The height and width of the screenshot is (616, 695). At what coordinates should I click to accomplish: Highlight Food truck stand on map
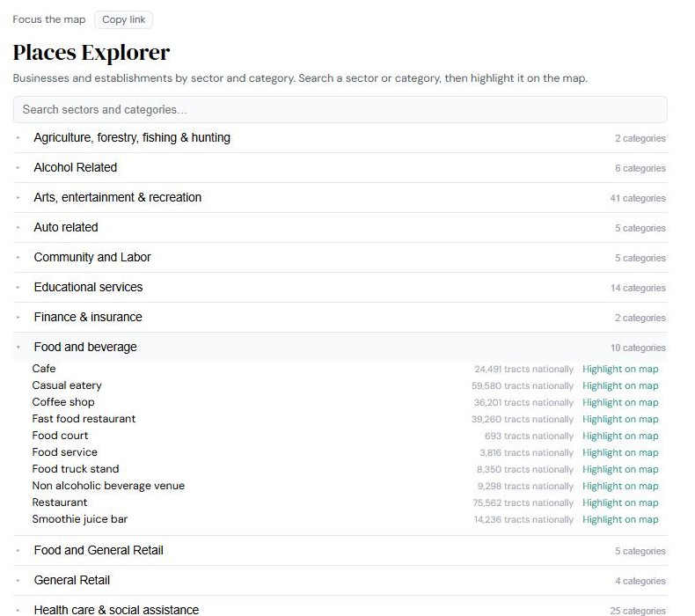[x=620, y=469]
